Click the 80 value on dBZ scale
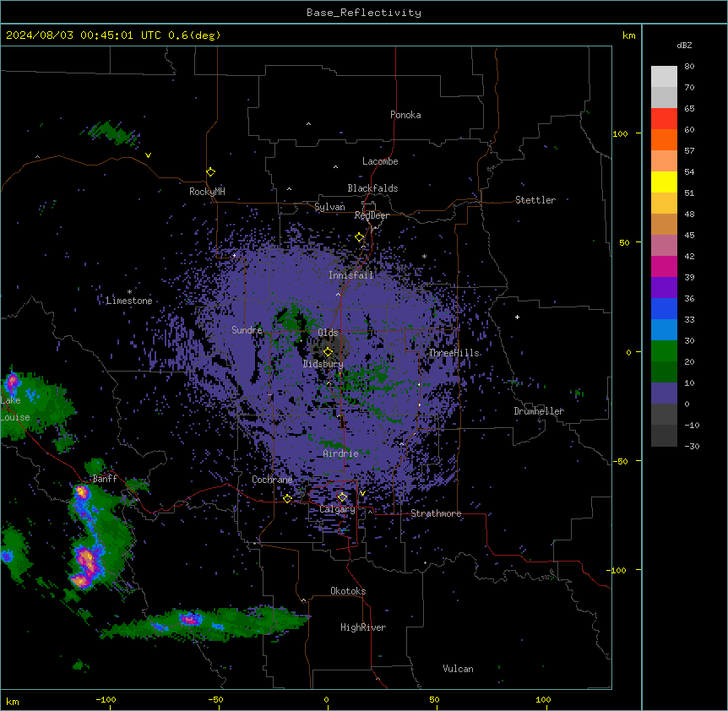This screenshot has height=711, width=728. (689, 67)
